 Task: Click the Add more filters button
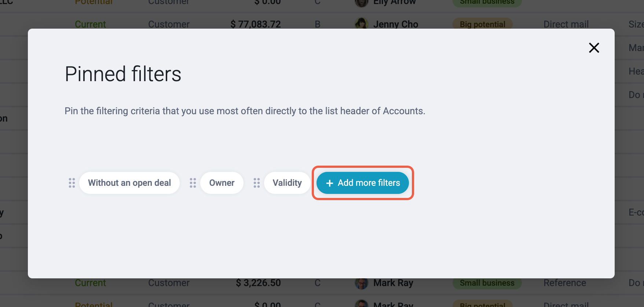pyautogui.click(x=363, y=183)
